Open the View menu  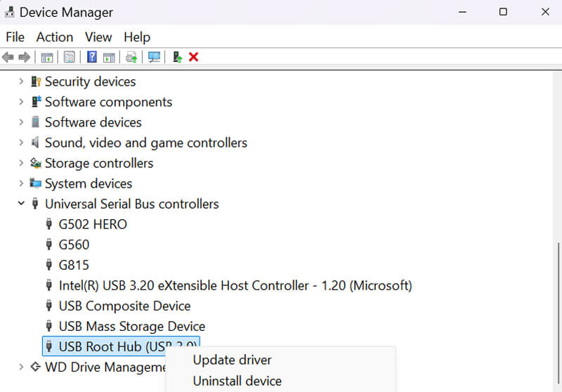[98, 37]
